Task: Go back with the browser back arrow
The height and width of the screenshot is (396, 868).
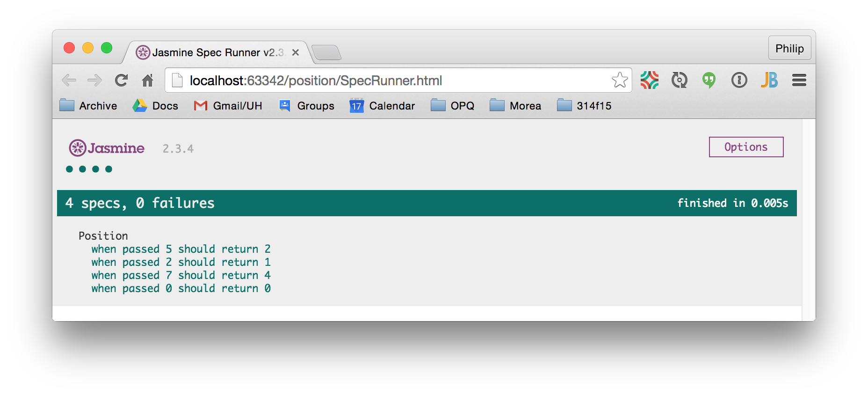Action: click(x=69, y=81)
